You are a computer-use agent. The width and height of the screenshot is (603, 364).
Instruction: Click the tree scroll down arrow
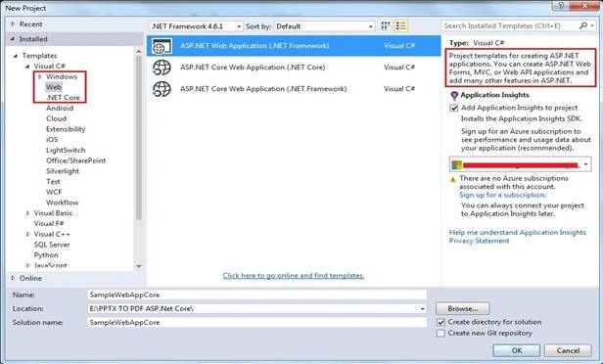point(139,266)
